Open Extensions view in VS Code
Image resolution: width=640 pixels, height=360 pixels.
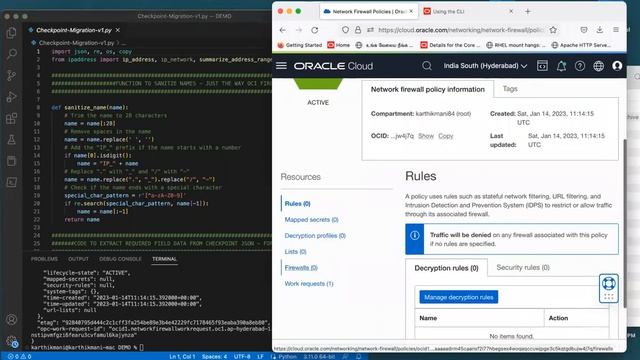(x=11, y=118)
